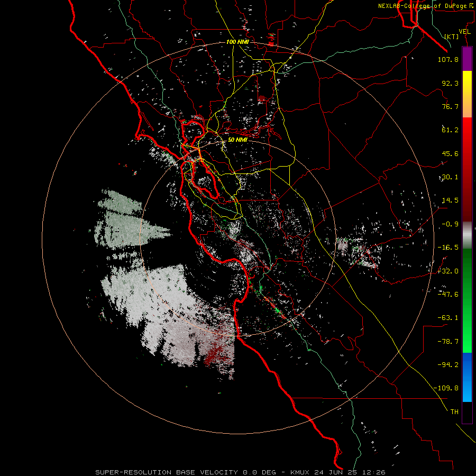Click the -47.6 velocity scale value
The image size is (476, 476).
pyautogui.click(x=448, y=295)
